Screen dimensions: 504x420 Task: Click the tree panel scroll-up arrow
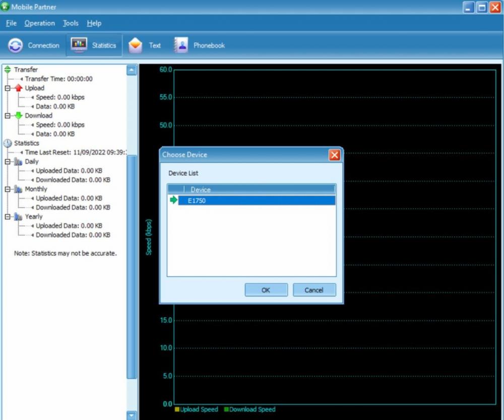pyautogui.click(x=132, y=70)
